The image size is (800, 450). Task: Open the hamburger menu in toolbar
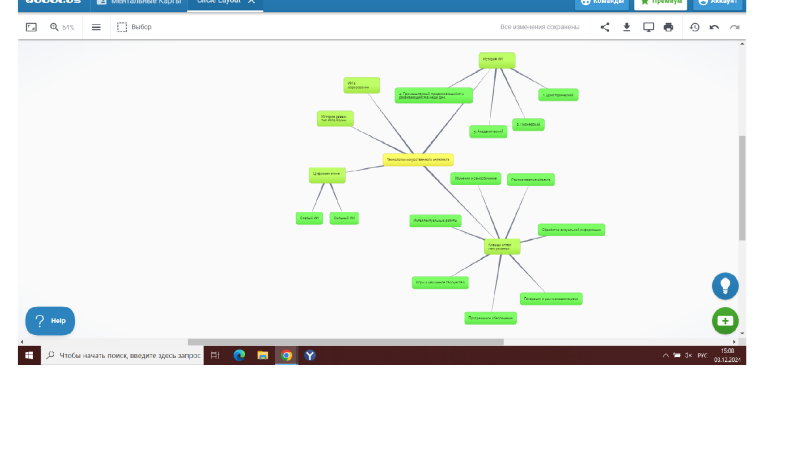96,27
